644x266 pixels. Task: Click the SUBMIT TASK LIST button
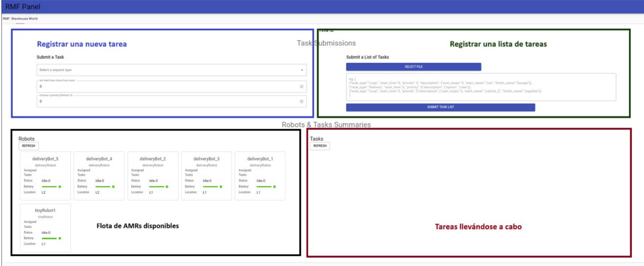440,107
